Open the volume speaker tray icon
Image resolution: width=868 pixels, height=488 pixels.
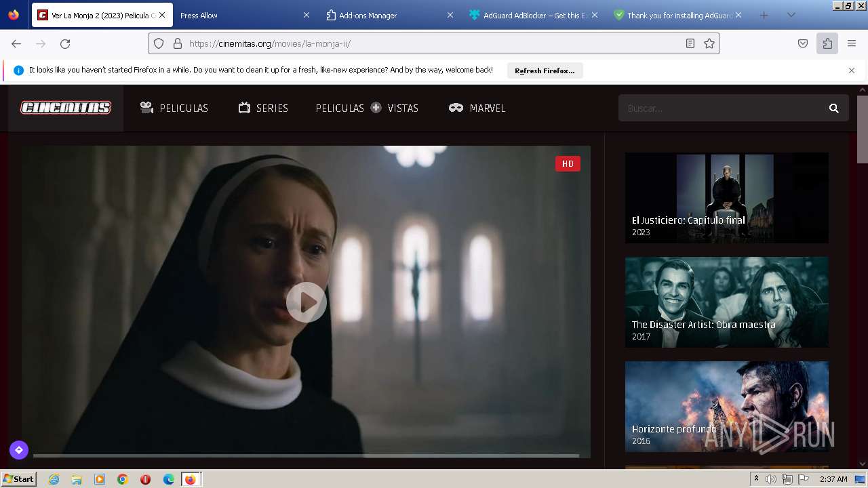coord(771,479)
